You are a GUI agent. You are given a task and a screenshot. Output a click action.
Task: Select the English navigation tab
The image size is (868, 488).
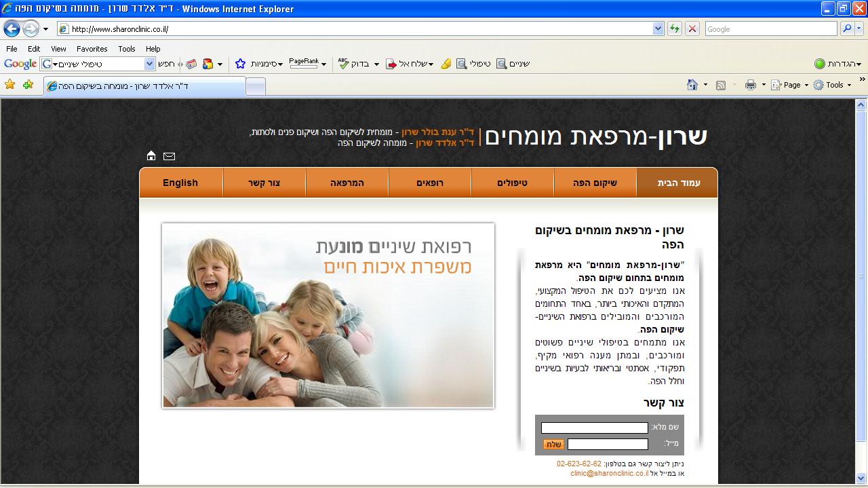click(x=180, y=183)
